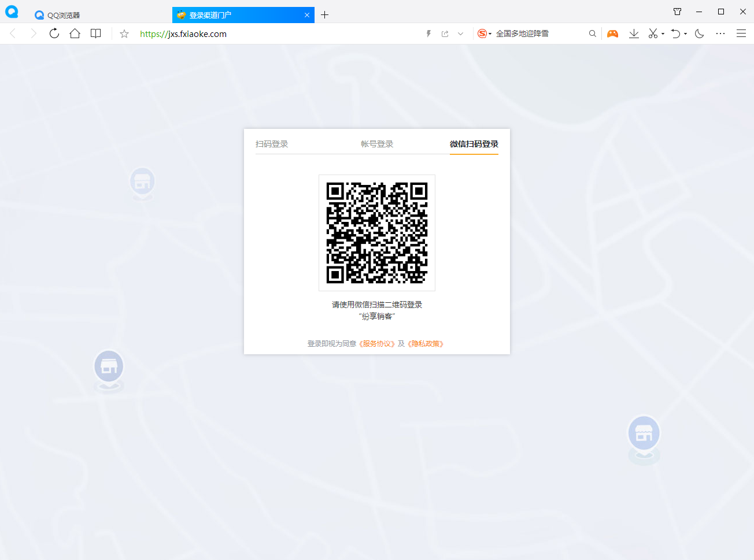This screenshot has width=754, height=560.
Task: Expand the address bar dropdown chevron
Action: 460,34
